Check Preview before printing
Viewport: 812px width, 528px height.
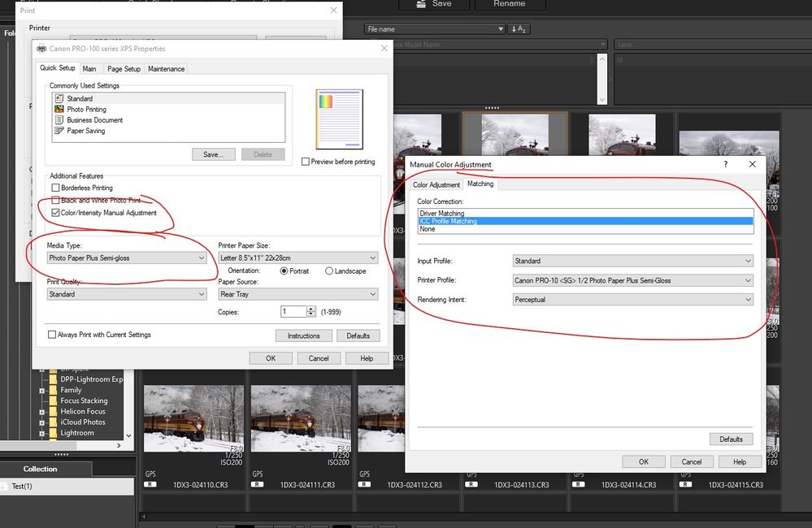307,162
